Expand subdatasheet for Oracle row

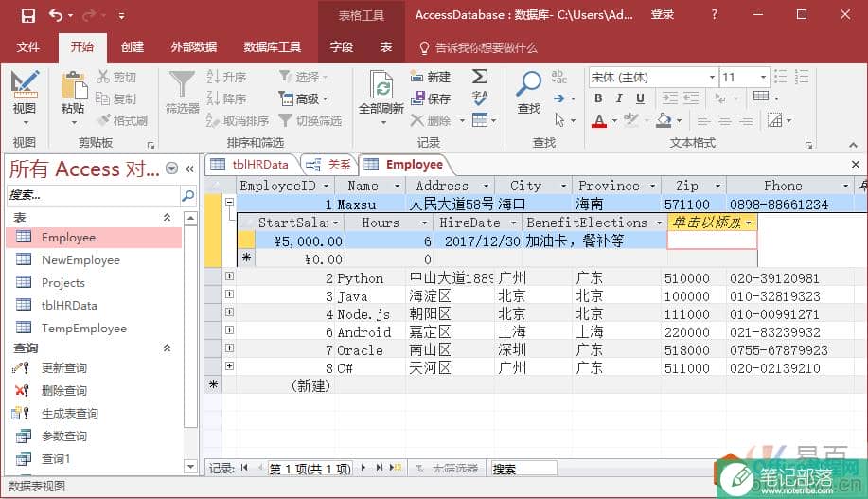click(229, 348)
